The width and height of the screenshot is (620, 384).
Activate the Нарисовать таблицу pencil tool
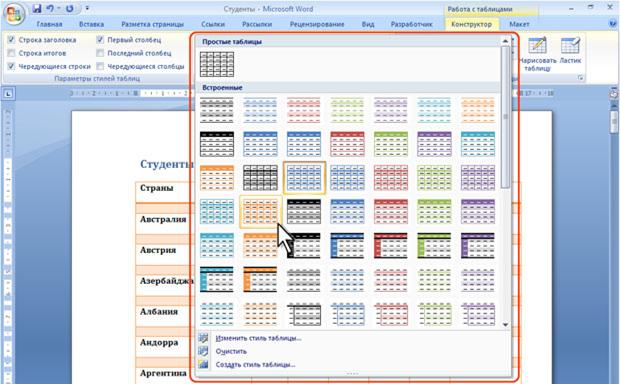point(537,55)
